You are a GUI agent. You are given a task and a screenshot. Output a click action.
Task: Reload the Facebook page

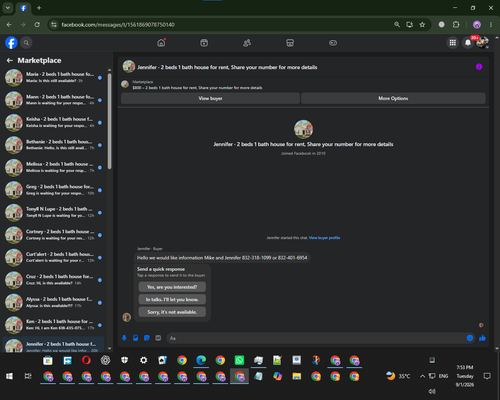coord(37,25)
